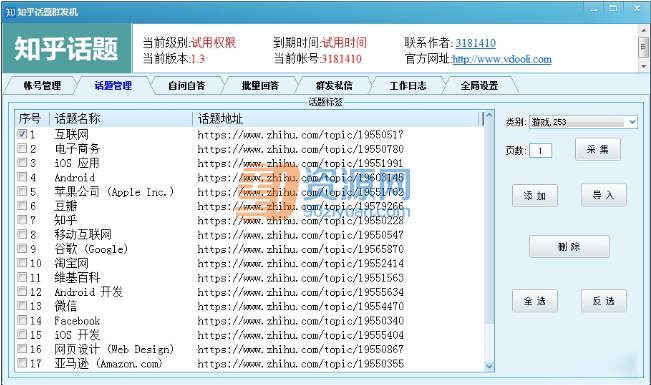
Task: Check the checkbox for row 17 亚马逊
Action: (x=22, y=363)
